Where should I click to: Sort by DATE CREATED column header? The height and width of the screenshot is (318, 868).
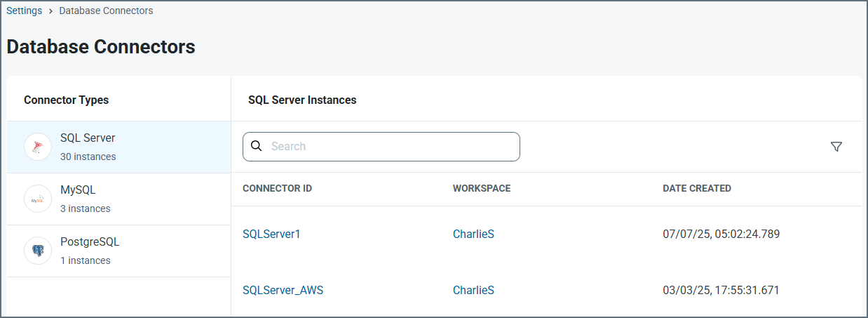(x=696, y=189)
